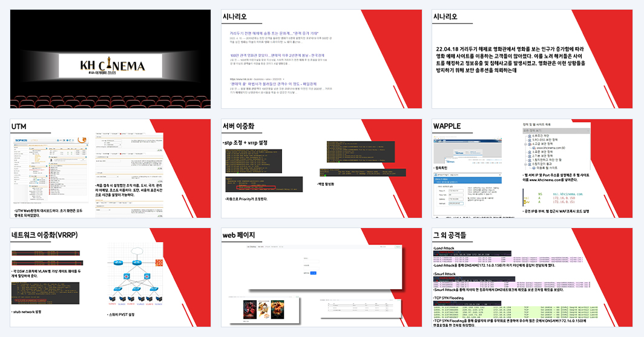The height and width of the screenshot is (337, 644).
Task: Click the SOPHOS dashboard screenshot in the UTM slide
Action: pos(50,169)
